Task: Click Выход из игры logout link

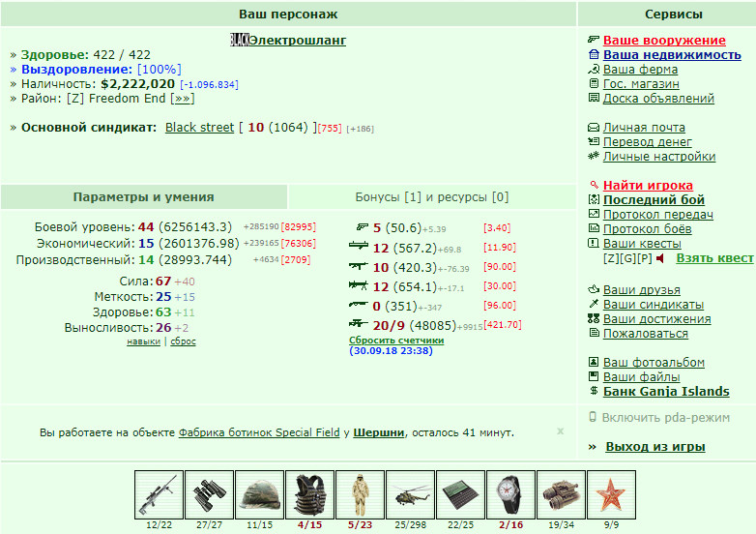Action: pos(655,447)
